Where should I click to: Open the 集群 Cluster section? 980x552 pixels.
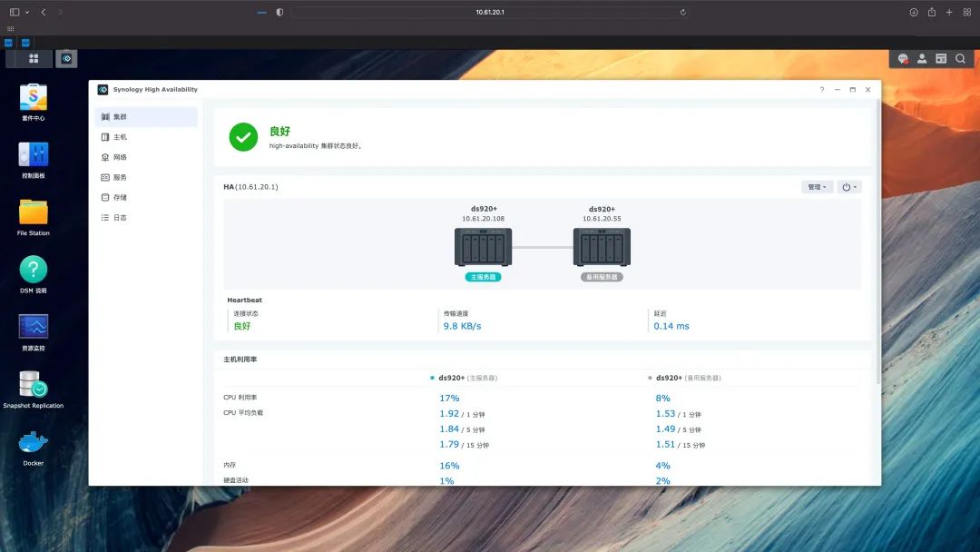pos(146,117)
